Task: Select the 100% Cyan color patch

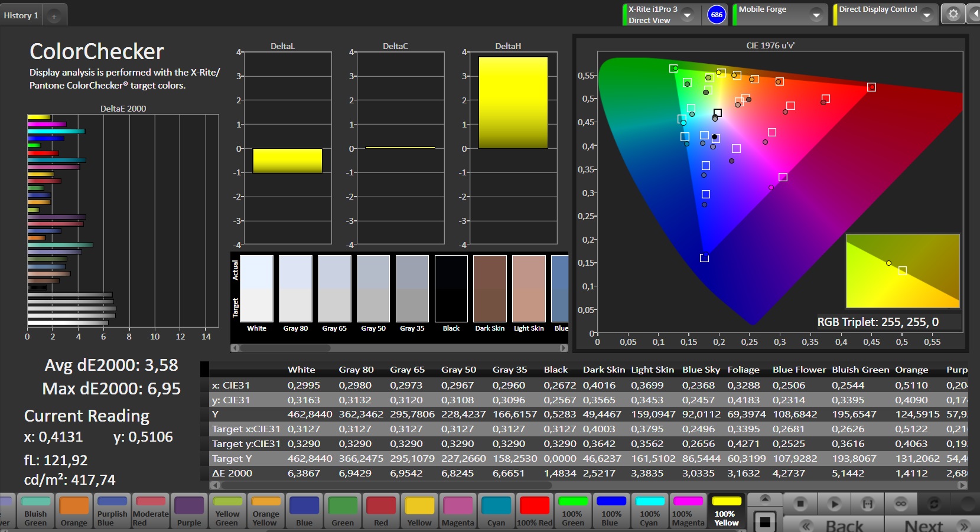Action: click(x=649, y=511)
